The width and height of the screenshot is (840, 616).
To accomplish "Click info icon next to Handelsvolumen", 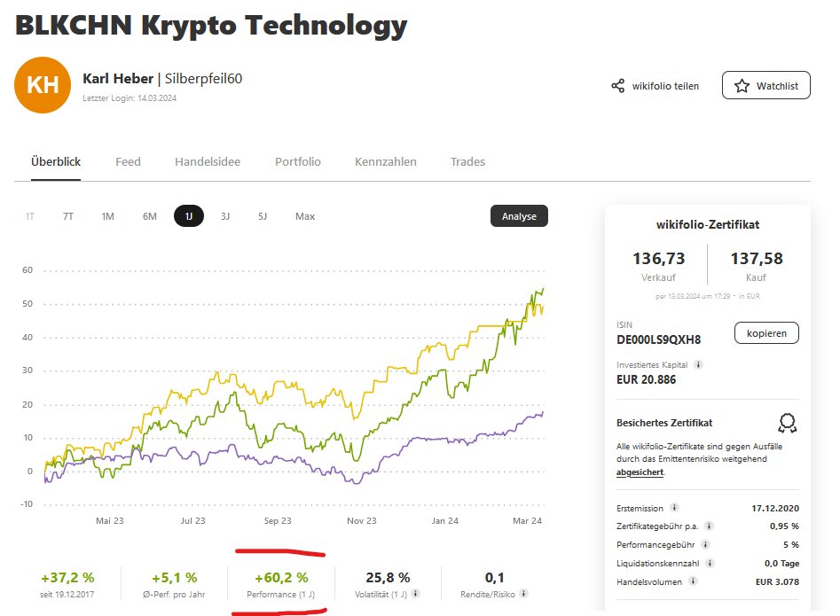I will pyautogui.click(x=693, y=581).
